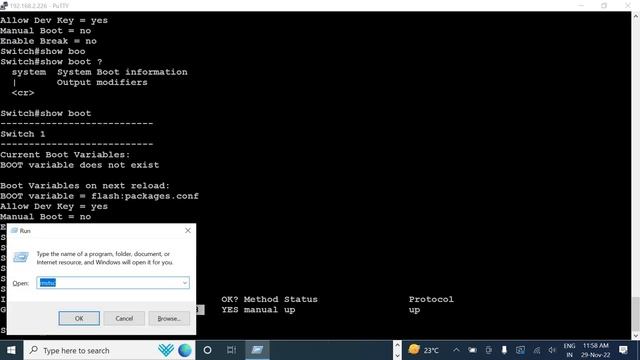
Task: Close the Run dialog with X
Action: click(188, 231)
